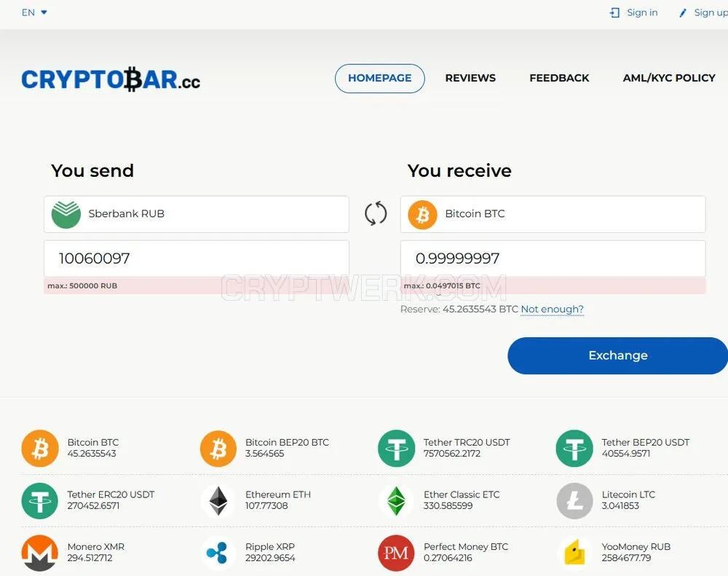
Task: Click the Tether BEP20 USDT 40554.9571 label
Action: point(645,448)
